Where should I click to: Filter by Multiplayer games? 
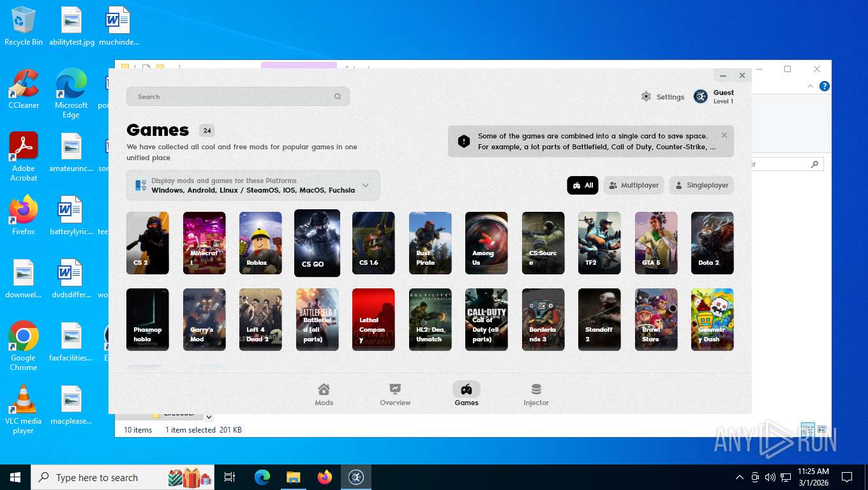pyautogui.click(x=634, y=185)
